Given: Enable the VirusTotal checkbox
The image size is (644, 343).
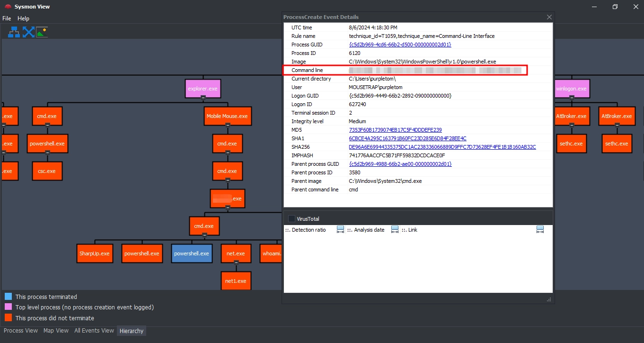Looking at the screenshot, I should [291, 219].
